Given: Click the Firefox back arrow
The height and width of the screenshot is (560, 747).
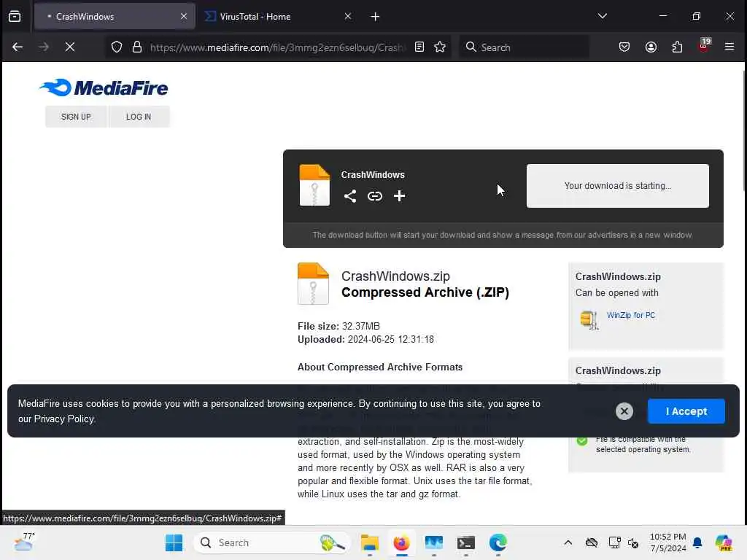Looking at the screenshot, I should [18, 47].
